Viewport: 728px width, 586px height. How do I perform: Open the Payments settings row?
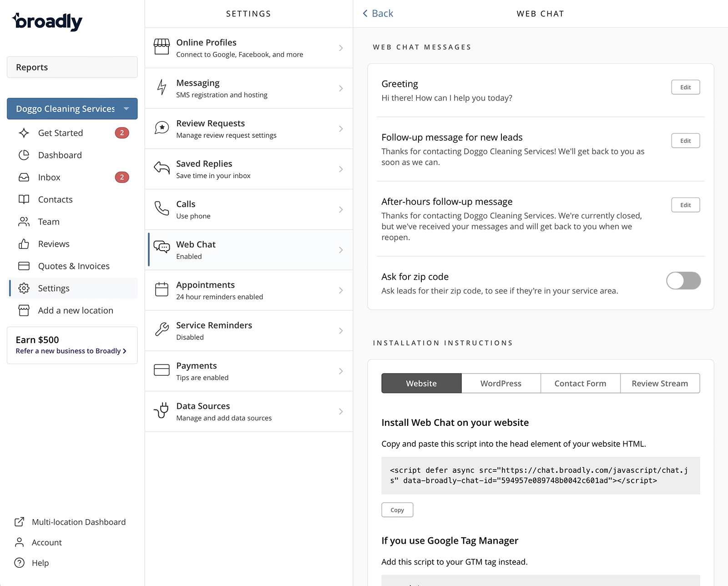coord(249,371)
